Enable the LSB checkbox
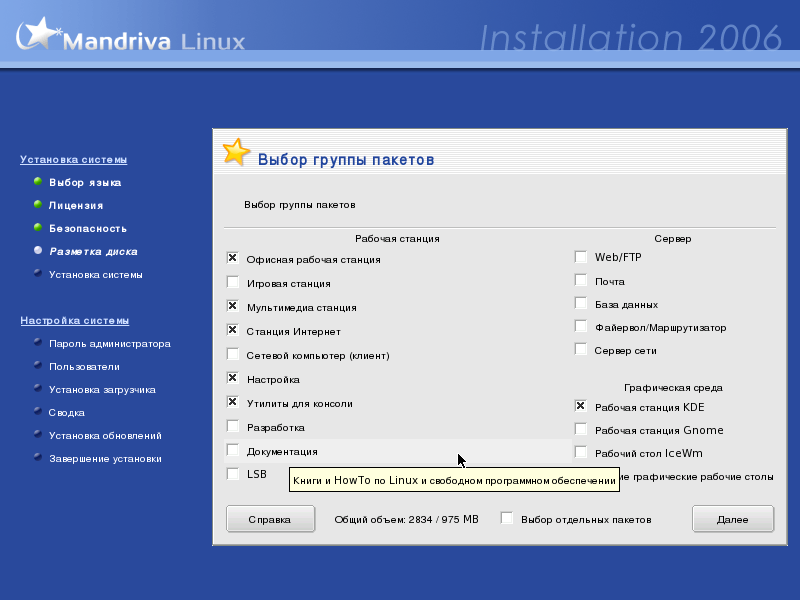The width and height of the screenshot is (800, 600). pyautogui.click(x=233, y=474)
